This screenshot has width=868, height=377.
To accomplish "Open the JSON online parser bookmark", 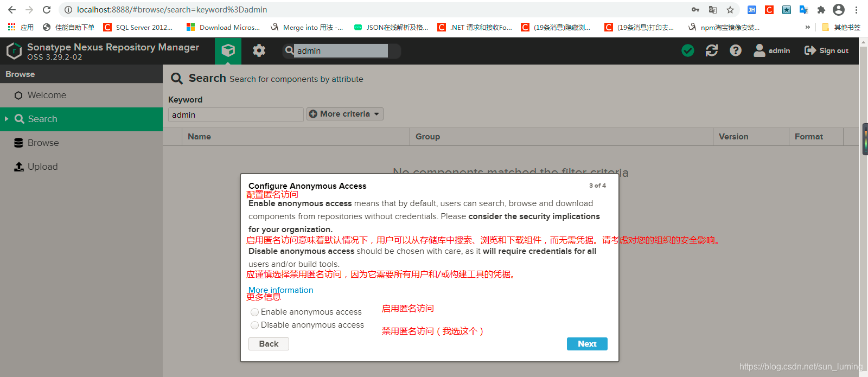I will click(x=391, y=27).
